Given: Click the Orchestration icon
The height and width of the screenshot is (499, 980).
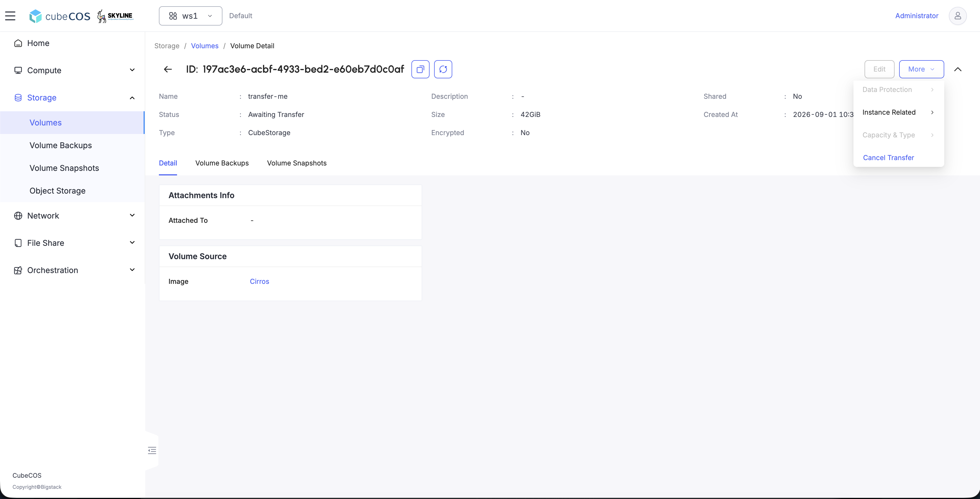Looking at the screenshot, I should [x=18, y=270].
